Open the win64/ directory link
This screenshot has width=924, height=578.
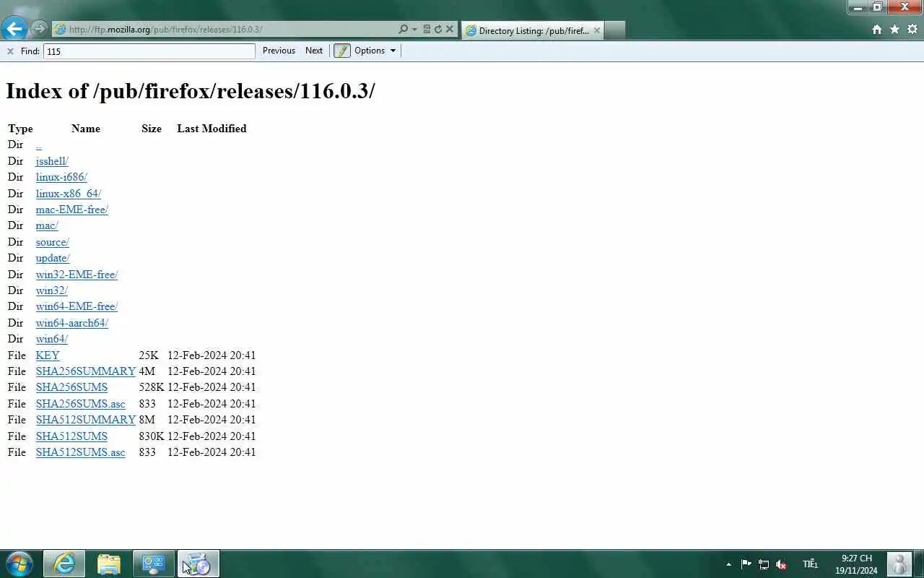tap(52, 339)
